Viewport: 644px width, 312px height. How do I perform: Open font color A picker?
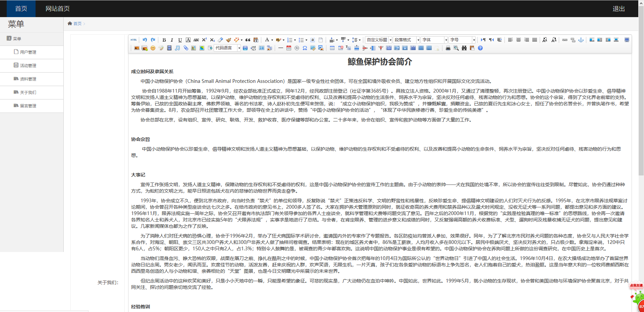[267, 40]
